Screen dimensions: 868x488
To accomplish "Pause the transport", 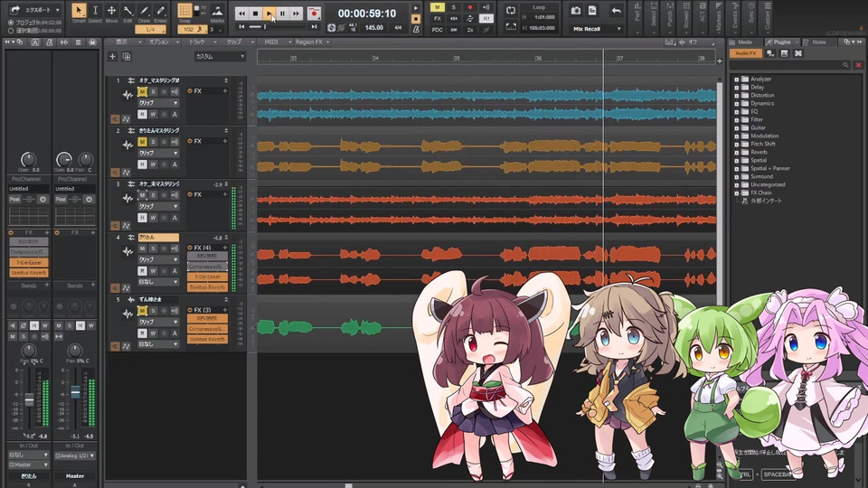I will [282, 14].
